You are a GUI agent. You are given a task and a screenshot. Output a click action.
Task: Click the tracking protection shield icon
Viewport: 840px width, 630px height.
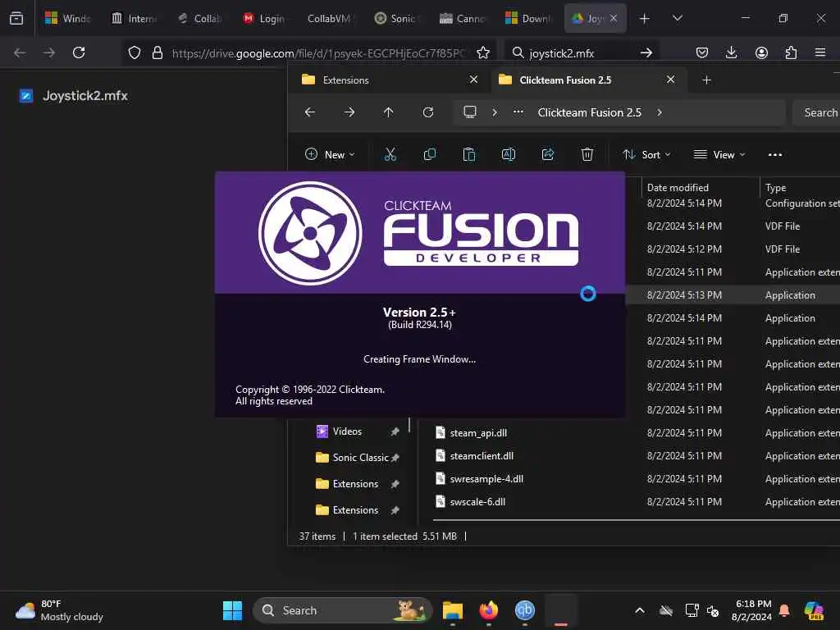(135, 52)
